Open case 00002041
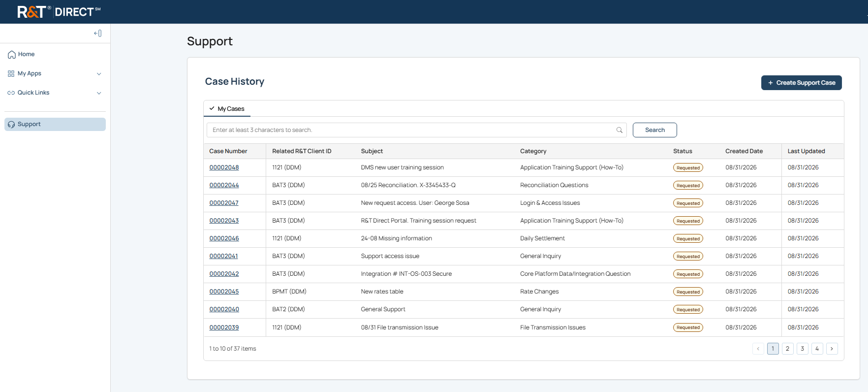Screen dimensions: 868x392 point(223,256)
